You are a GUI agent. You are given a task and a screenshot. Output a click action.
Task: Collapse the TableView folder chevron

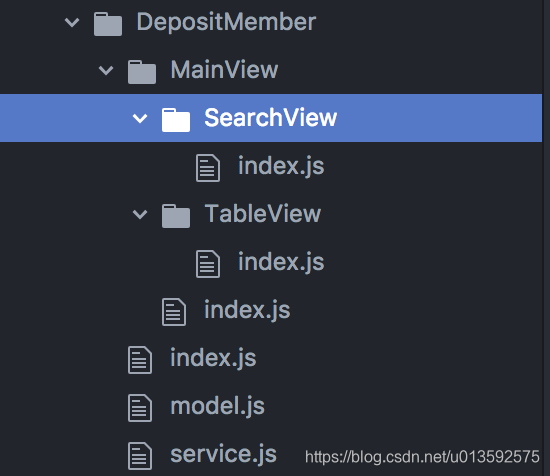[x=140, y=214]
